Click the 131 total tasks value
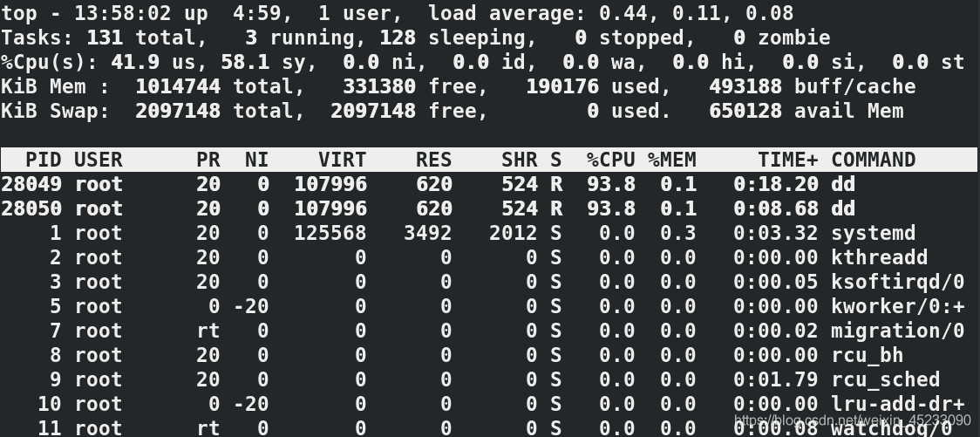Screen dimensions: 980x437 pyautogui.click(x=105, y=38)
